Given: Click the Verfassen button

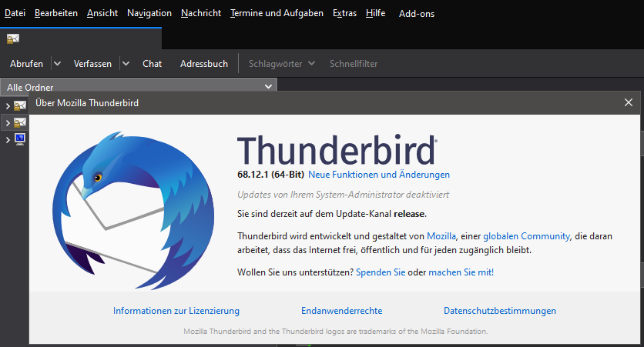Looking at the screenshot, I should point(92,64).
